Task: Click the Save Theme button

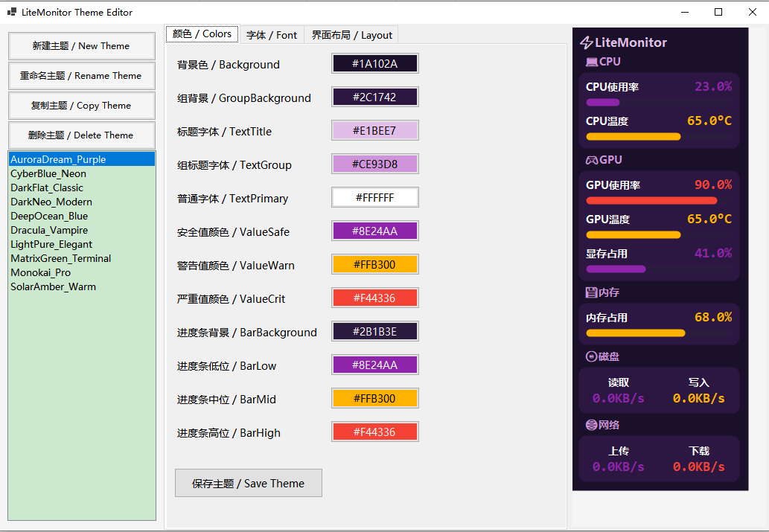Action: pyautogui.click(x=249, y=483)
